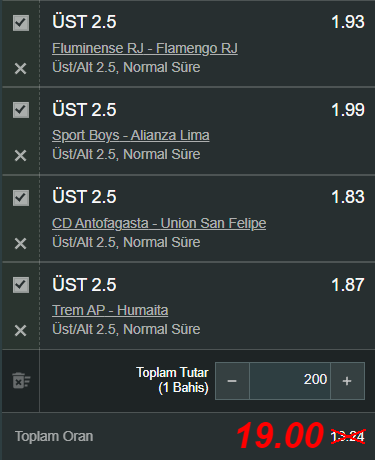Uncheck the Fluminense RJ - Flamengo RJ selection
The height and width of the screenshot is (460, 375).
click(21, 23)
